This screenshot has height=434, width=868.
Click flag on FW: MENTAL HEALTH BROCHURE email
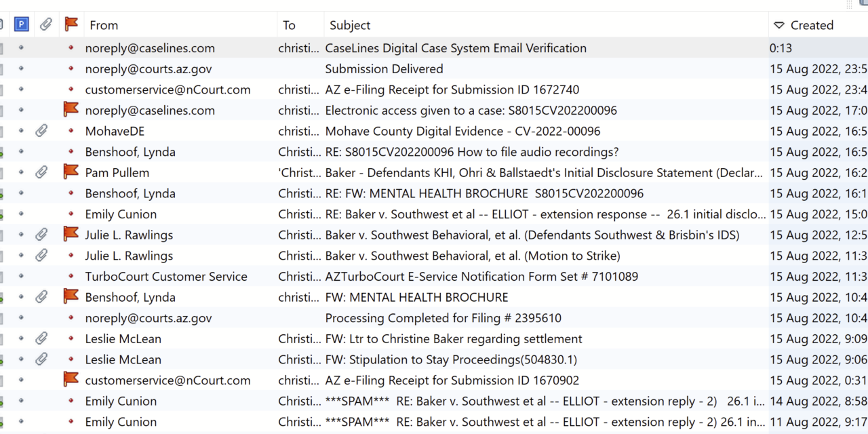point(71,297)
